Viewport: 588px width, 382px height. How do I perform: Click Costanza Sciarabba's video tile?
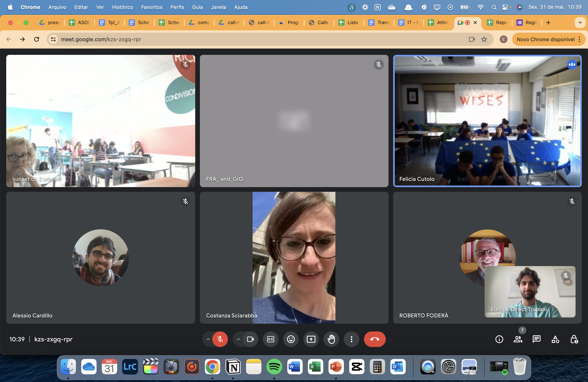tap(294, 258)
